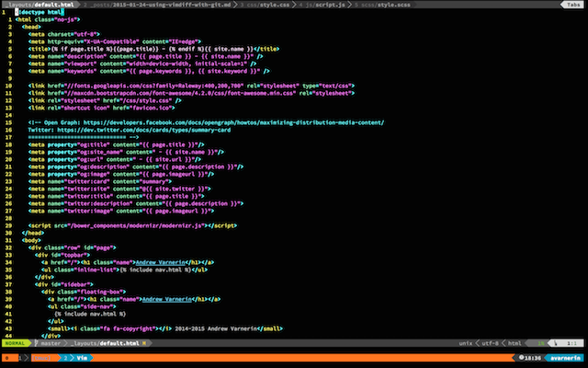The height and width of the screenshot is (368, 588).
Task: Click the unix file format indicator
Action: coord(466,343)
